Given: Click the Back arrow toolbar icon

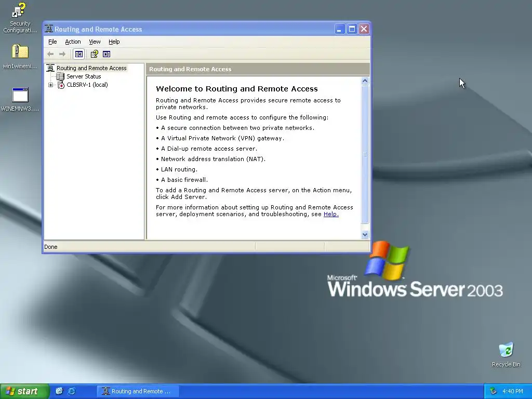Looking at the screenshot, I should coord(50,54).
